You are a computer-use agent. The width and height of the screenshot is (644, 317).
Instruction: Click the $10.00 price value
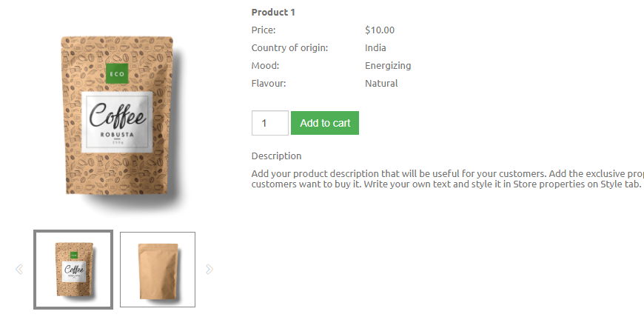[380, 30]
